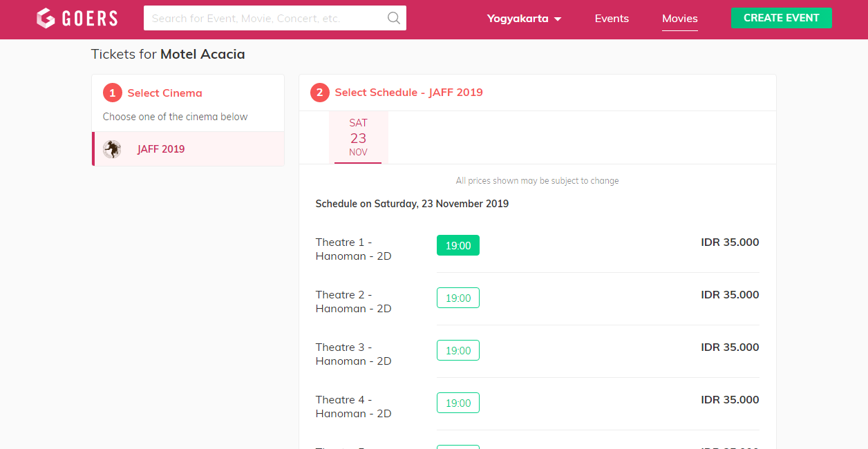Screen dimensions: 868x449
Task: Click the dropdown arrow beside Yogyakarta
Action: coord(558,19)
